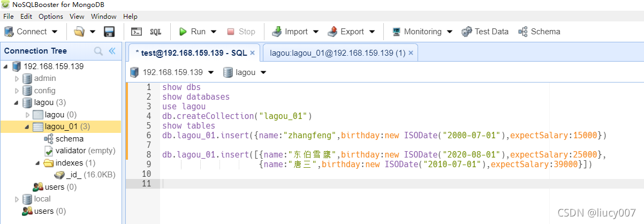Screen dimensions: 644x224
Task: Collapse the 192.168.159.139 server node
Action: pyautogui.click(x=5, y=66)
